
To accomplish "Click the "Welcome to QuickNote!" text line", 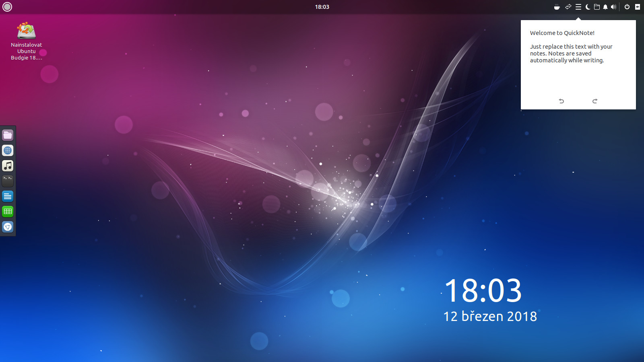I will (562, 33).
